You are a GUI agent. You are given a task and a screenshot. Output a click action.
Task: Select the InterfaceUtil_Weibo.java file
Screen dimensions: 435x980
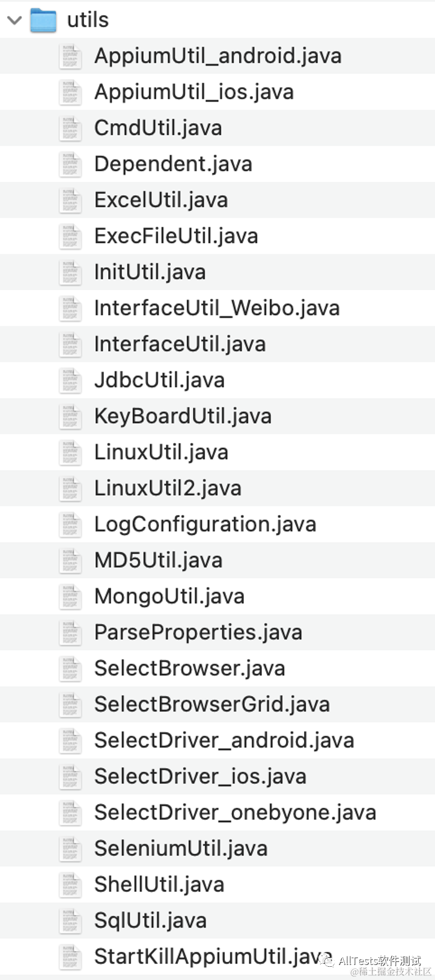point(216,309)
